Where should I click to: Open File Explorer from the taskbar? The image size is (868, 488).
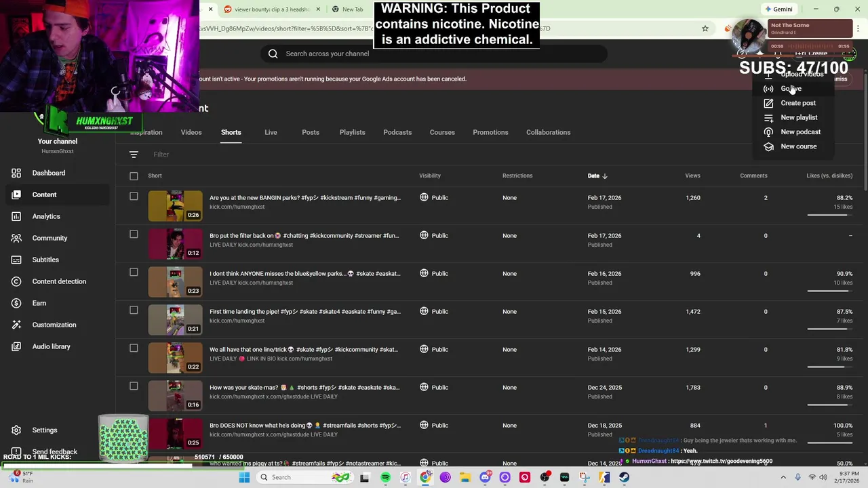465,477
